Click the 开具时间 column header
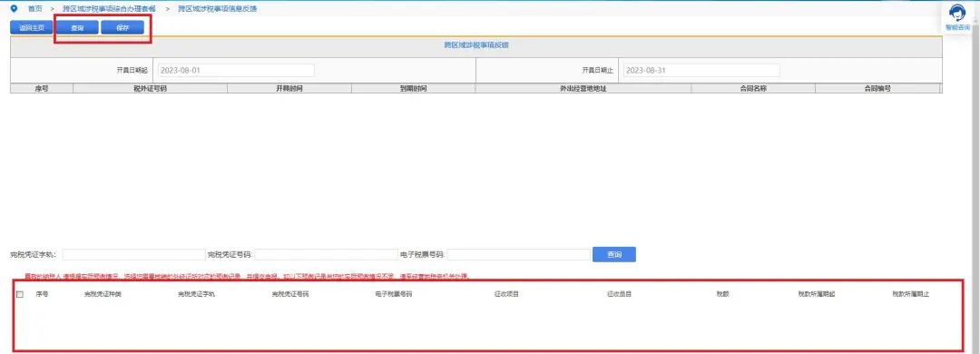980x354 pixels. click(289, 89)
